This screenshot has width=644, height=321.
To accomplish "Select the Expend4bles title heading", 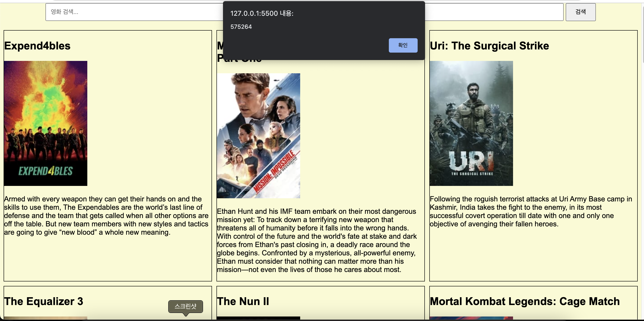I will (x=38, y=46).
